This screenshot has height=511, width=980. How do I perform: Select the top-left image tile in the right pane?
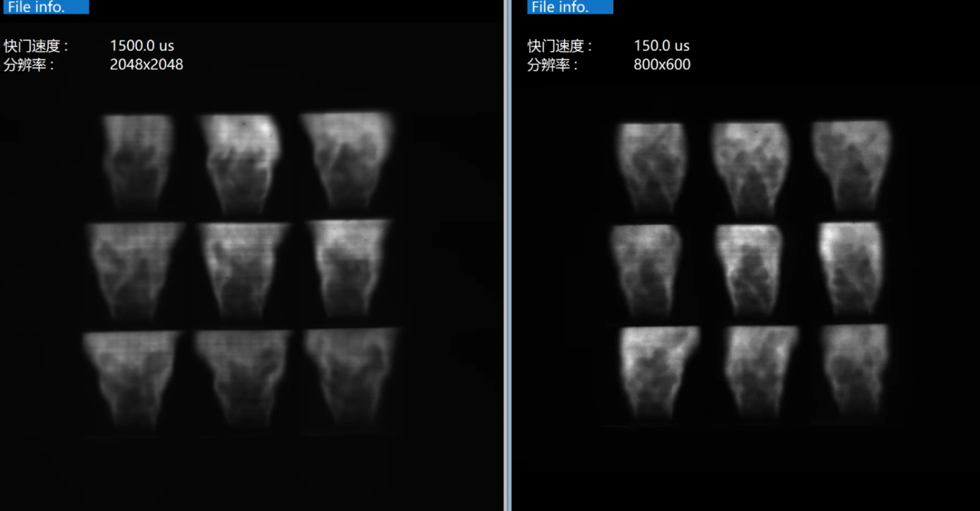pos(651,167)
